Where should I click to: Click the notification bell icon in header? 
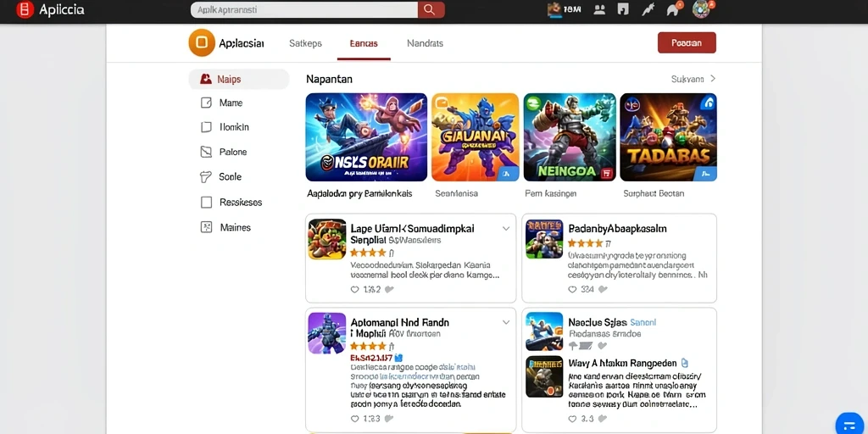click(672, 9)
